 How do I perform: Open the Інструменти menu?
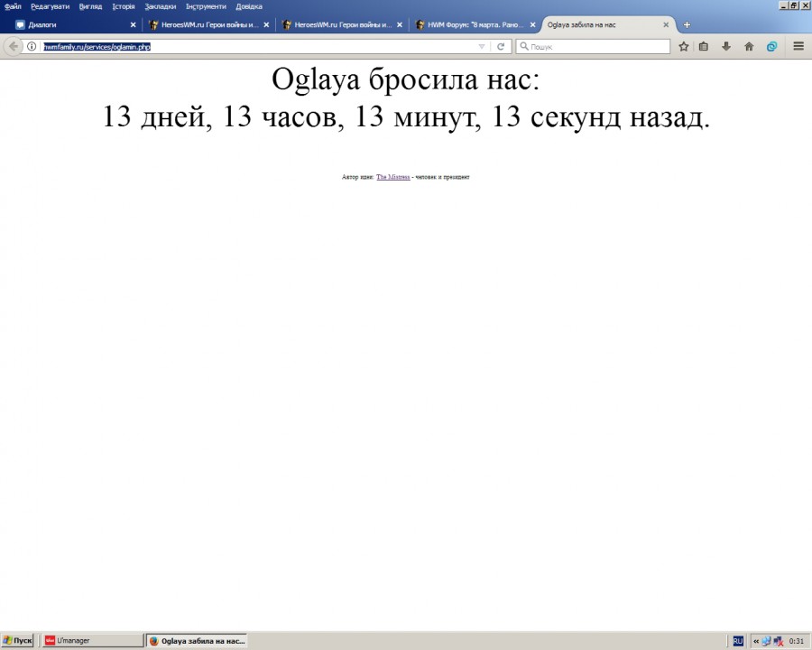coord(206,6)
